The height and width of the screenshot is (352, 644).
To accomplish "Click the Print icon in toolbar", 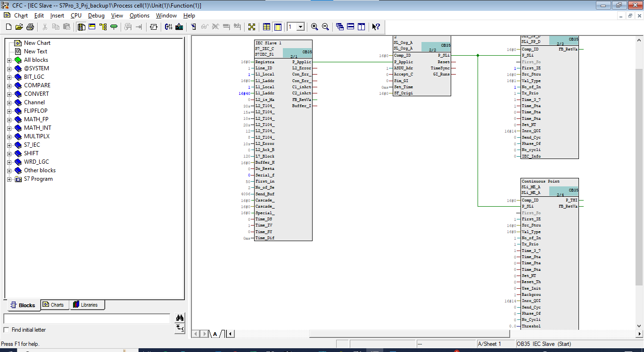I will [x=30, y=27].
